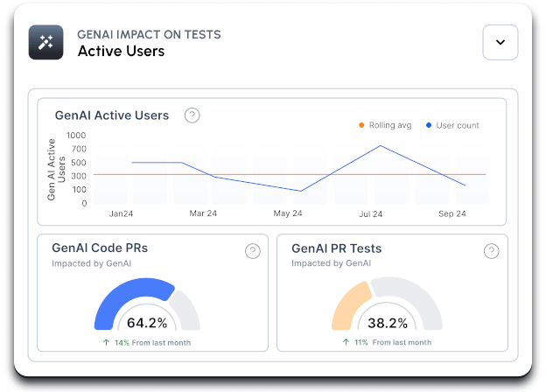This screenshot has height=392, width=546.
Task: Open help icon in GenAI Code PRs card
Action: 252,251
